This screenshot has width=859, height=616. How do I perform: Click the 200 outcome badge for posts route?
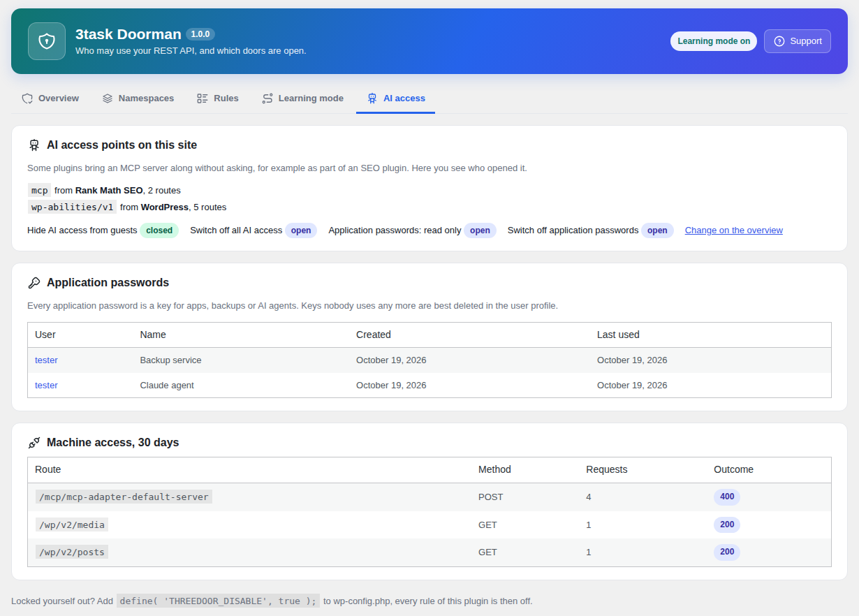pos(727,552)
